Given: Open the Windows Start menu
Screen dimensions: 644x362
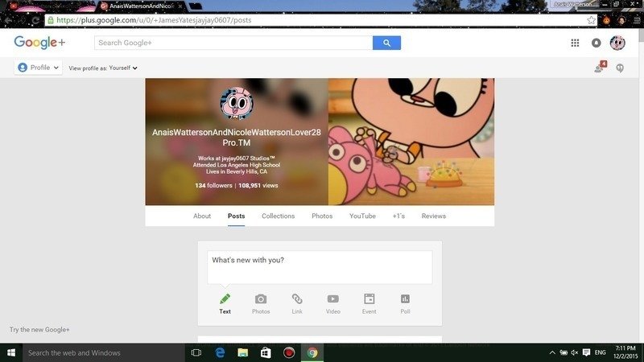Looking at the screenshot, I should click(x=11, y=352).
